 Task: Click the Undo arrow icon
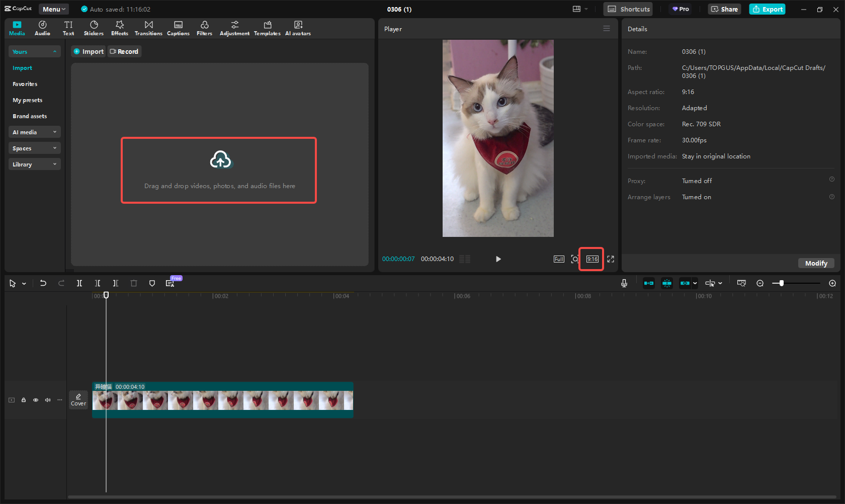click(x=43, y=283)
